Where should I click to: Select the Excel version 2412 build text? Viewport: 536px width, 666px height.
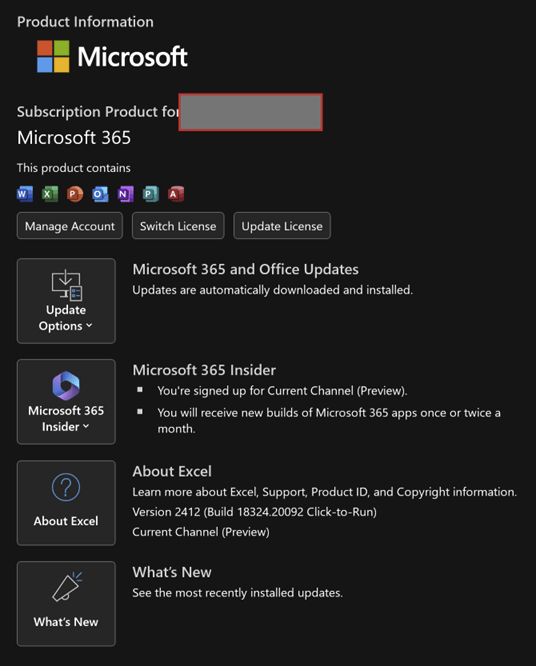coord(254,512)
